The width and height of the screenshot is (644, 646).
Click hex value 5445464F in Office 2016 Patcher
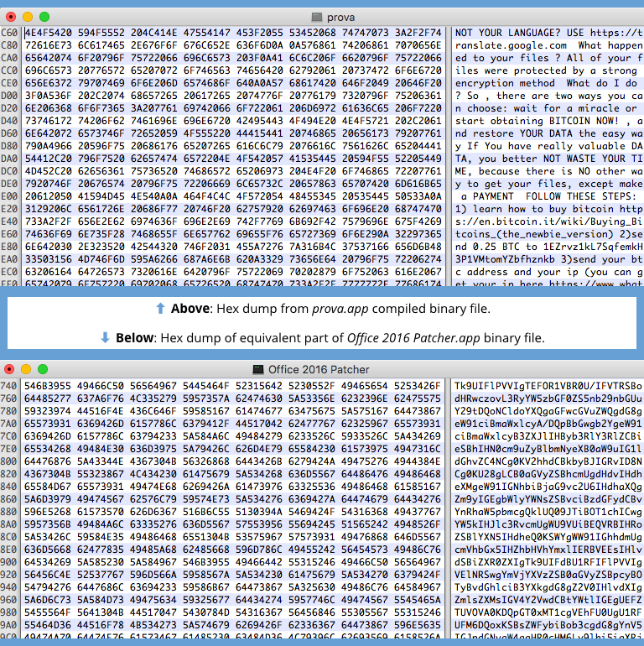point(206,386)
